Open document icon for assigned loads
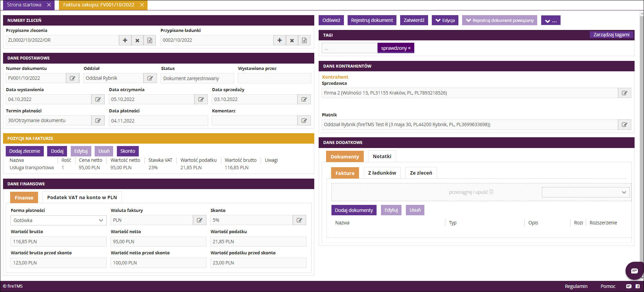 click(304, 40)
